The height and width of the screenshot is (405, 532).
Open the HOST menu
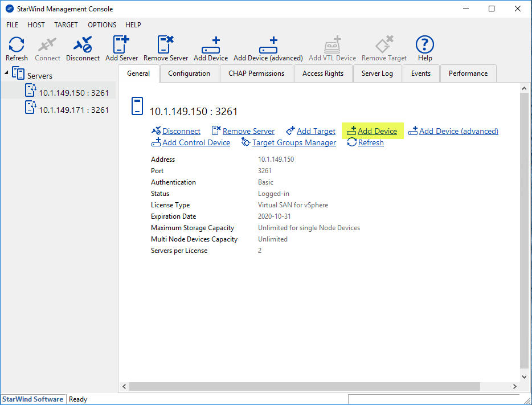36,24
